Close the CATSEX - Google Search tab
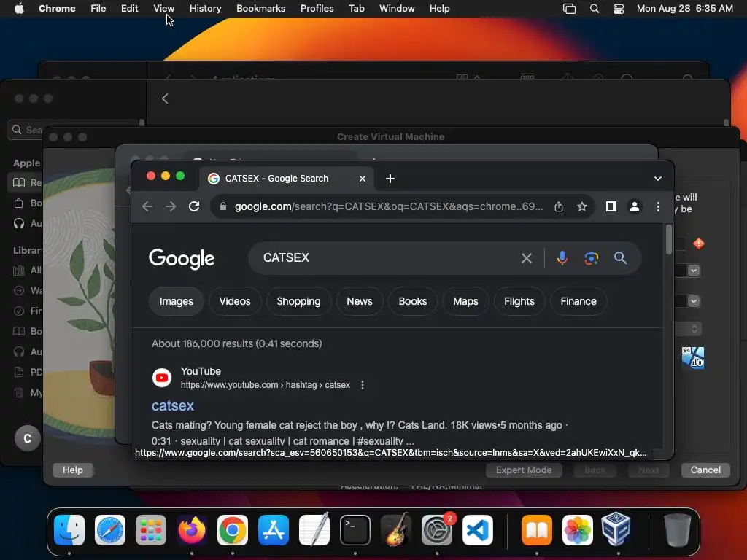747x560 pixels. click(362, 179)
